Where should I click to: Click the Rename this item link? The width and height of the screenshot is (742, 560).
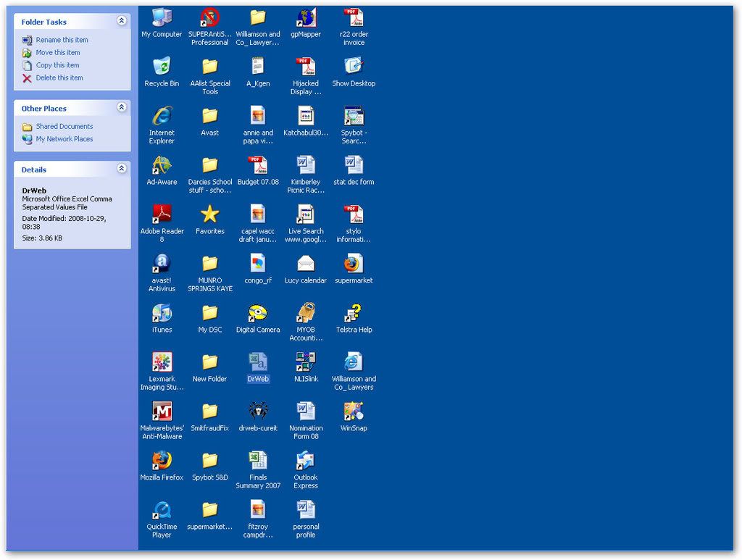click(62, 40)
